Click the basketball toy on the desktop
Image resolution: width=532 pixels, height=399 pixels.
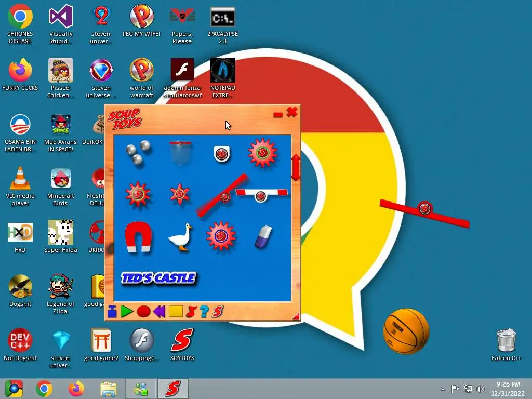(x=406, y=331)
